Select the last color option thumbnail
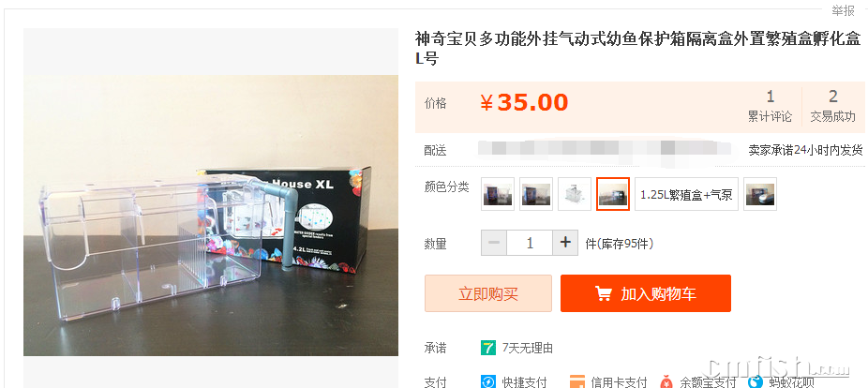Image resolution: width=868 pixels, height=388 pixels. [x=760, y=194]
